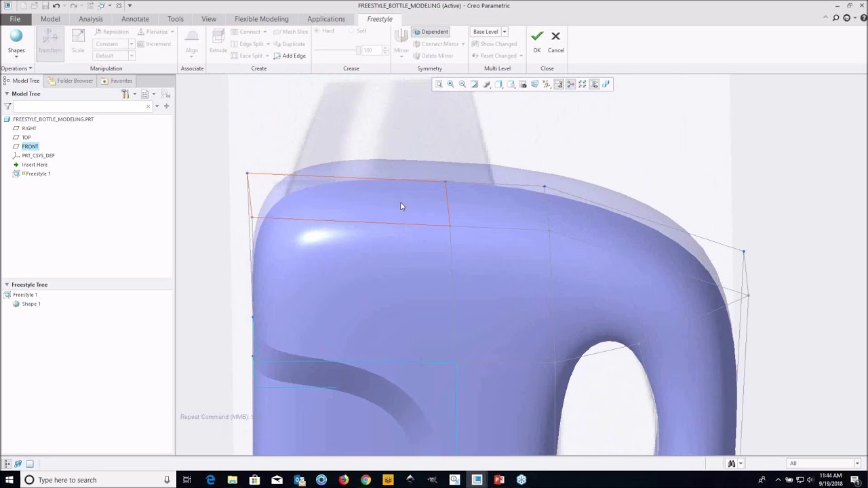Screen dimensions: 868x488
Task: Click the Mesh Slice command
Action: (x=290, y=32)
